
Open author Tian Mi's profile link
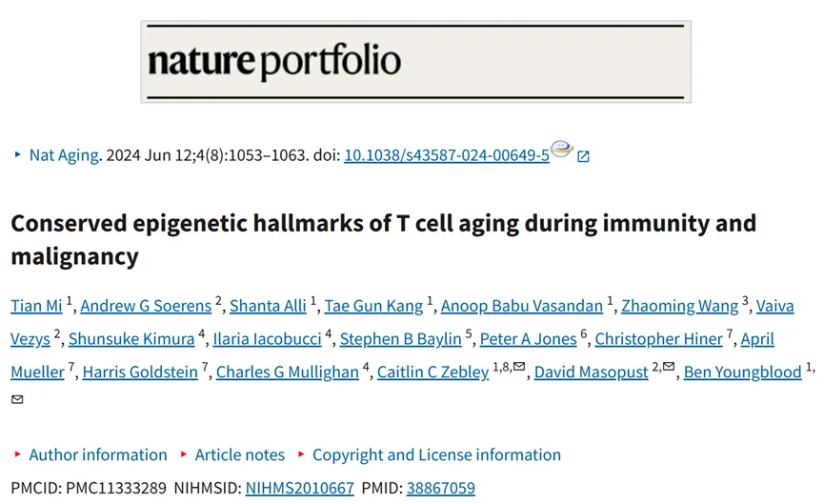pos(36,306)
